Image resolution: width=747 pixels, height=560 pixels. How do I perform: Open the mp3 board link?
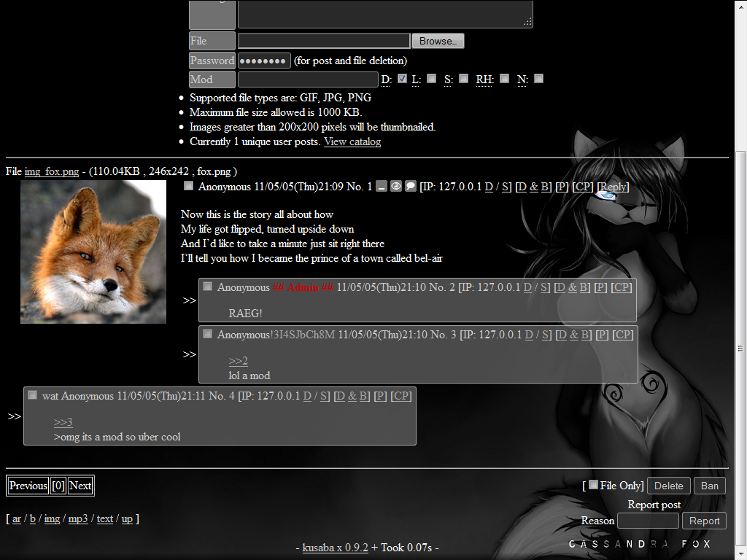click(x=78, y=518)
